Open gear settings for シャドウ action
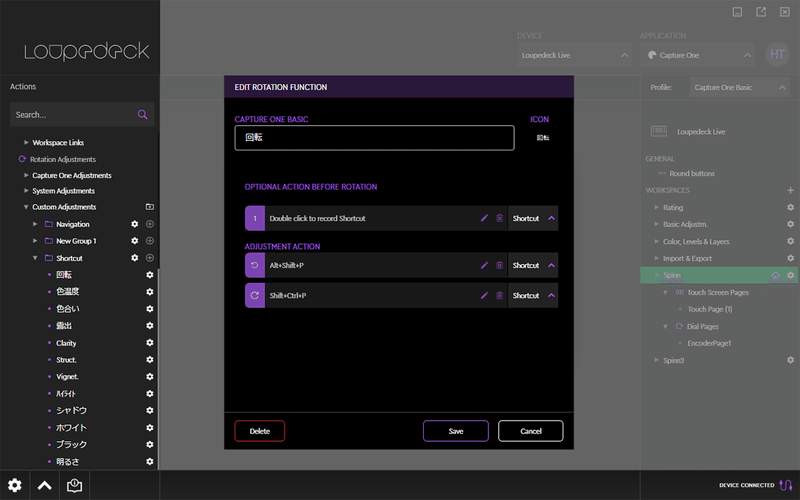 (149, 410)
